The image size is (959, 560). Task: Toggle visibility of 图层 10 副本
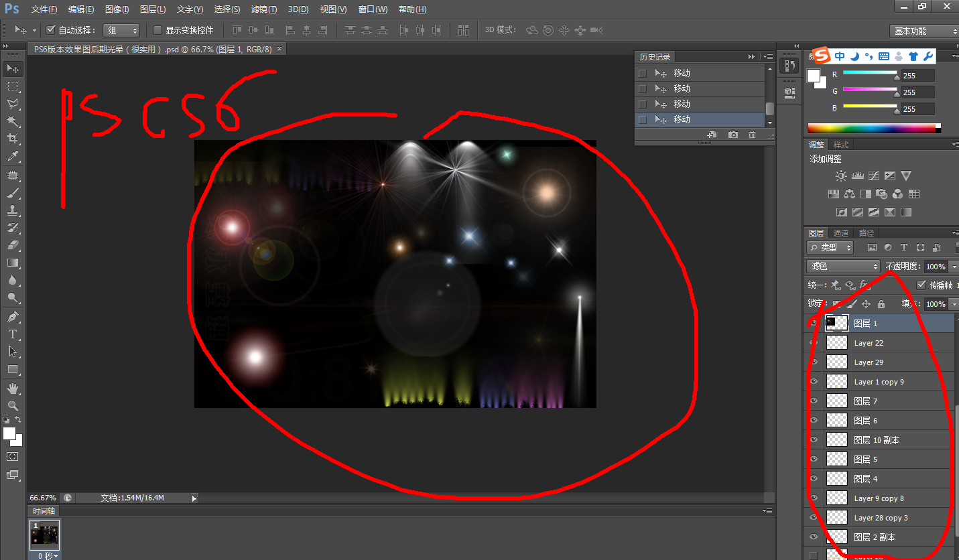[x=814, y=439]
